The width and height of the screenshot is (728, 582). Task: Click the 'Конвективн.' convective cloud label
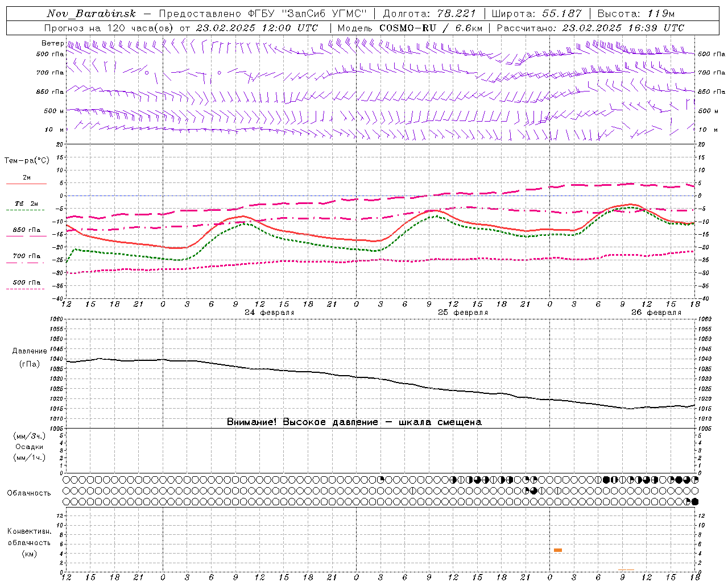(x=30, y=531)
